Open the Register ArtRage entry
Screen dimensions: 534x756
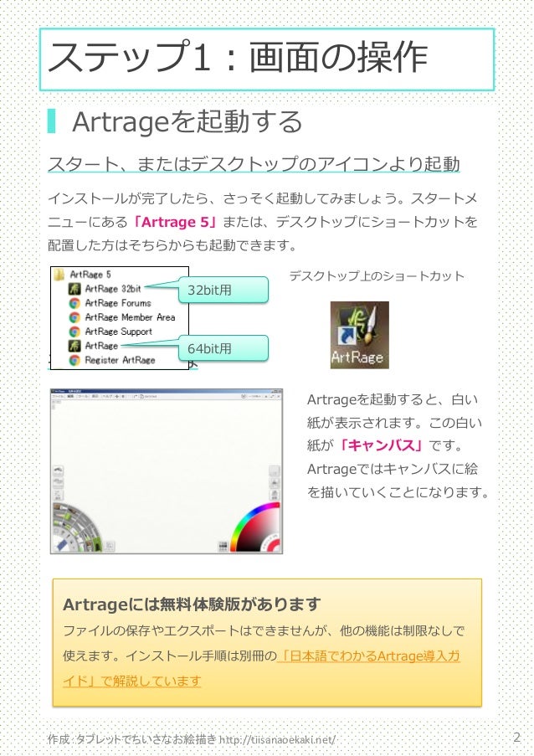(112, 360)
